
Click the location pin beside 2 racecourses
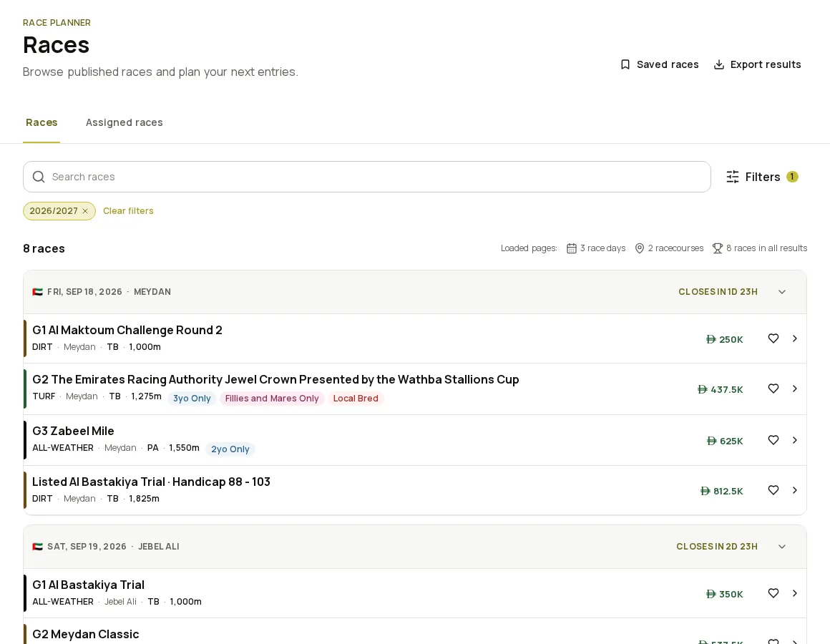(x=640, y=248)
